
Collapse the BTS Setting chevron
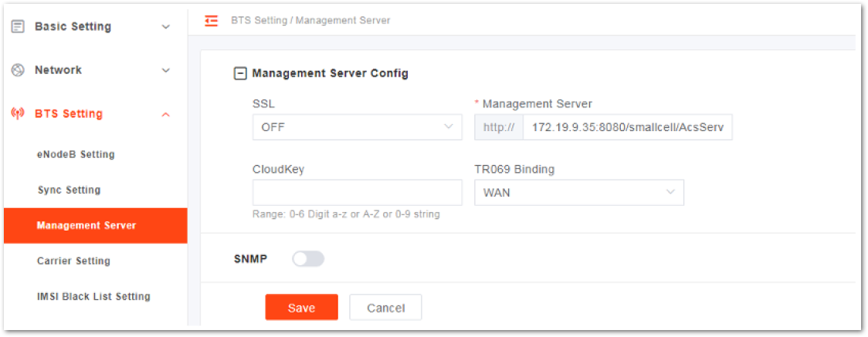point(165,114)
